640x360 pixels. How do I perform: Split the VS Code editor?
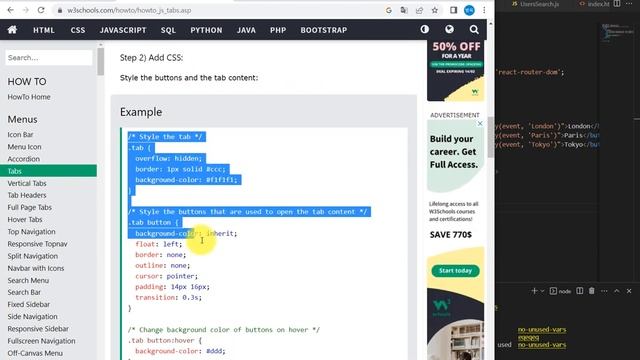click(617, 4)
